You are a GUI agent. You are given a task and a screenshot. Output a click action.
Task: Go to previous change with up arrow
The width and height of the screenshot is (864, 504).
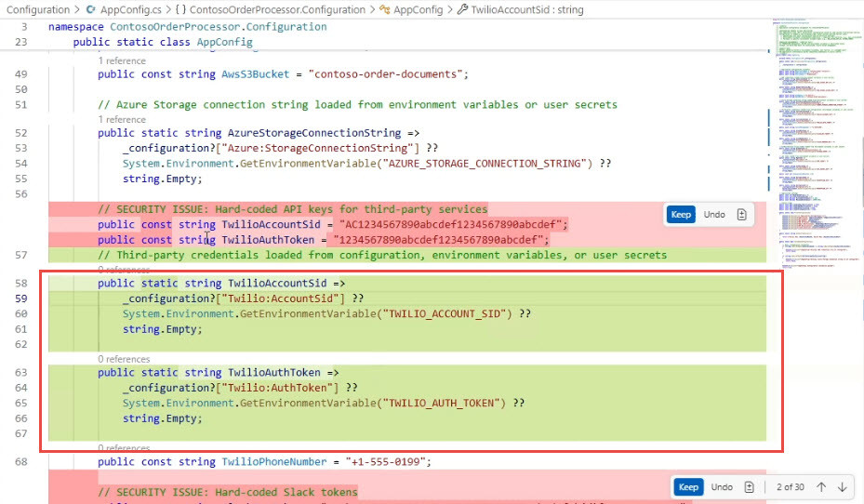pos(821,487)
